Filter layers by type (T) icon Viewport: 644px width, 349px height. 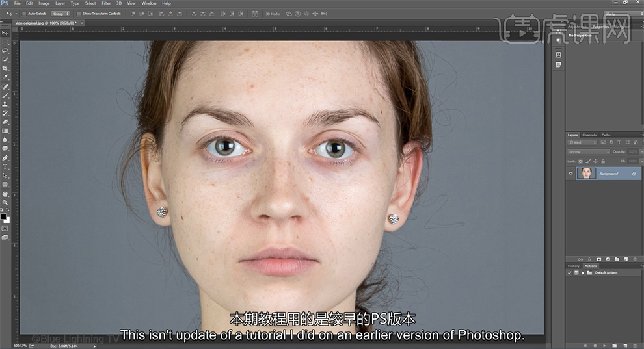point(619,142)
